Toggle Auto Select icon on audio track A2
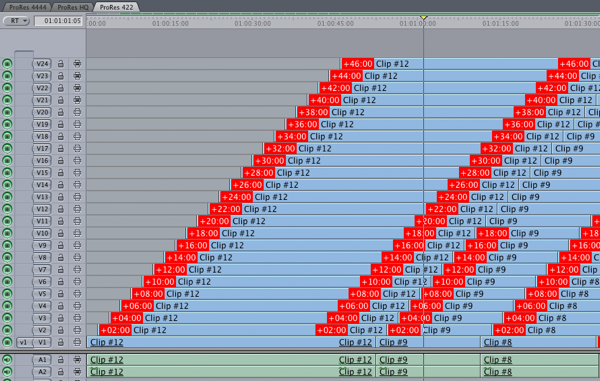The height and width of the screenshot is (381, 600). click(x=77, y=372)
